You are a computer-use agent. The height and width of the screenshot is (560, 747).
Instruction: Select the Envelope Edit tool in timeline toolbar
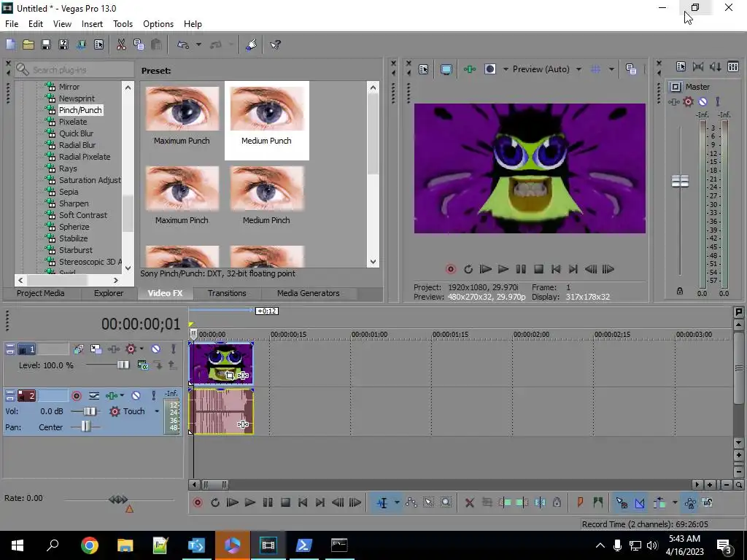411,502
